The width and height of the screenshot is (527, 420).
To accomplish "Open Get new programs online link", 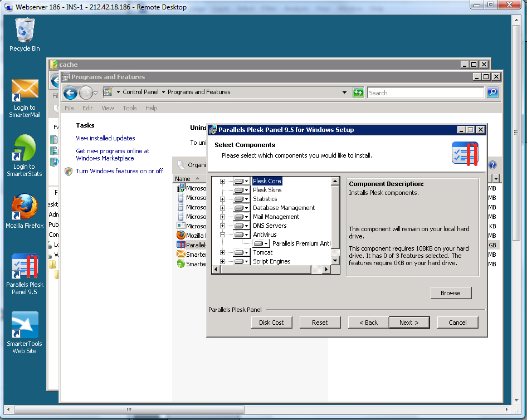I will pyautogui.click(x=113, y=154).
